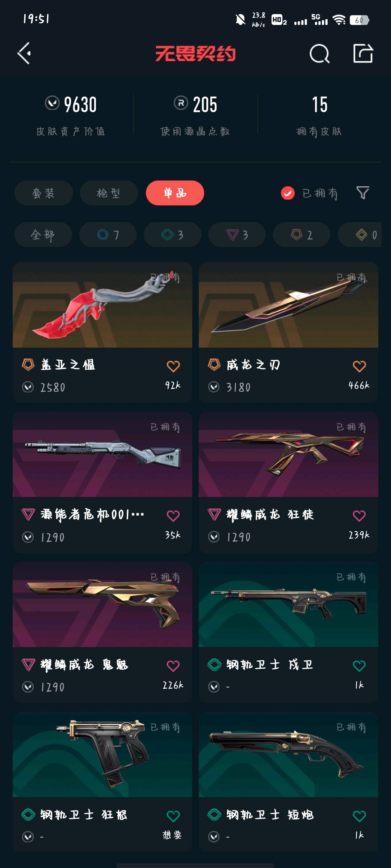The height and width of the screenshot is (868, 391).
Task: Select the 单品 tab
Action: 175,193
